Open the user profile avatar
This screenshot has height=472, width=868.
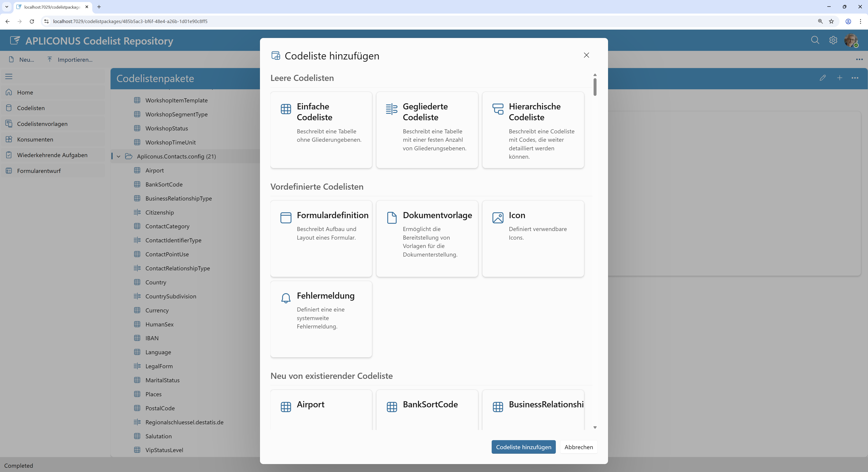click(x=851, y=40)
